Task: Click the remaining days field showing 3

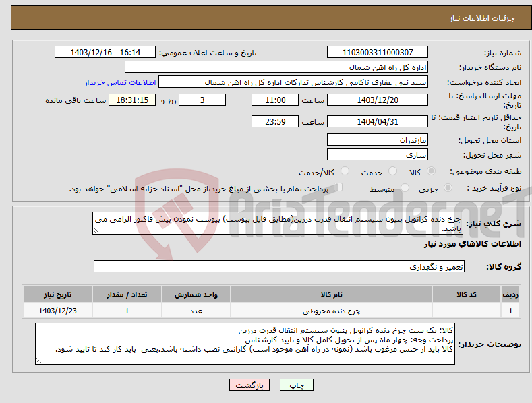Action: click(202, 100)
